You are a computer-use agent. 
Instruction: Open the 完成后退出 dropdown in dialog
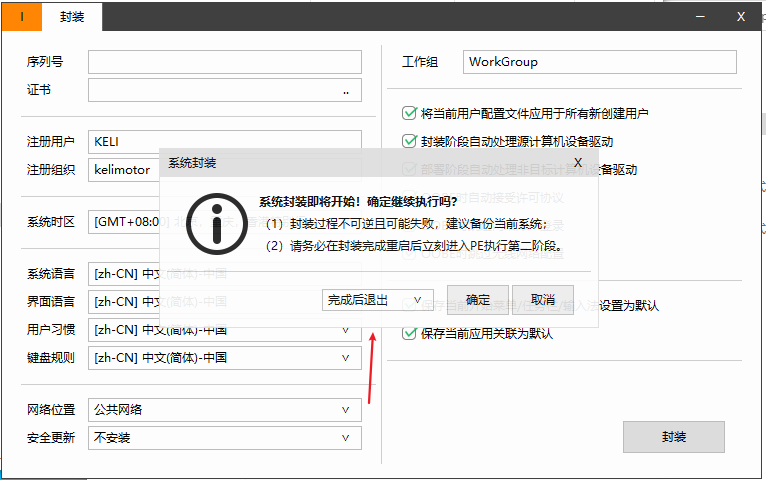[378, 300]
